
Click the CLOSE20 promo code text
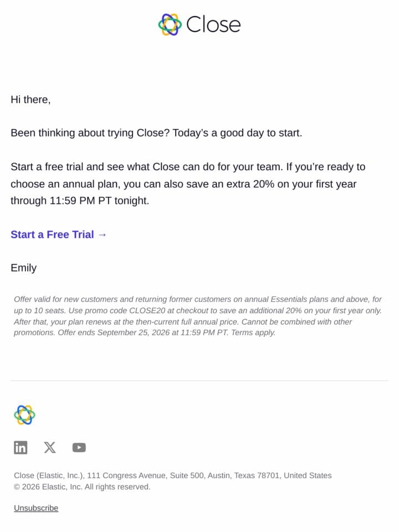147,310
